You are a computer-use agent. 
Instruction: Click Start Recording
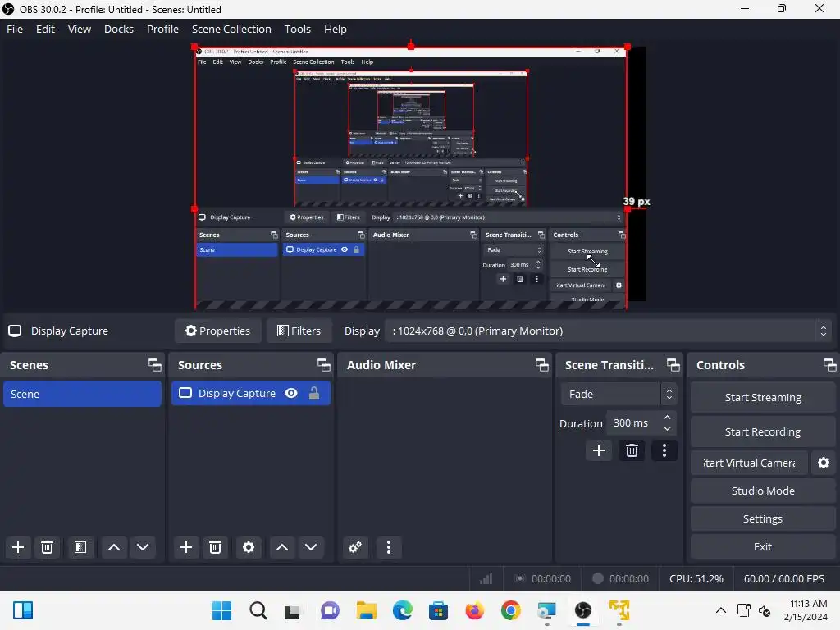pos(763,431)
